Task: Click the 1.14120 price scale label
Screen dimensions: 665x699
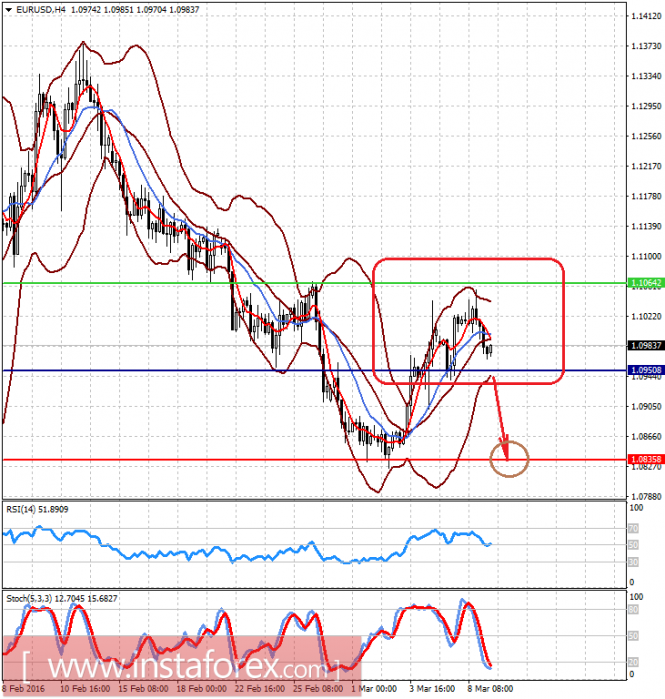Action: point(646,16)
